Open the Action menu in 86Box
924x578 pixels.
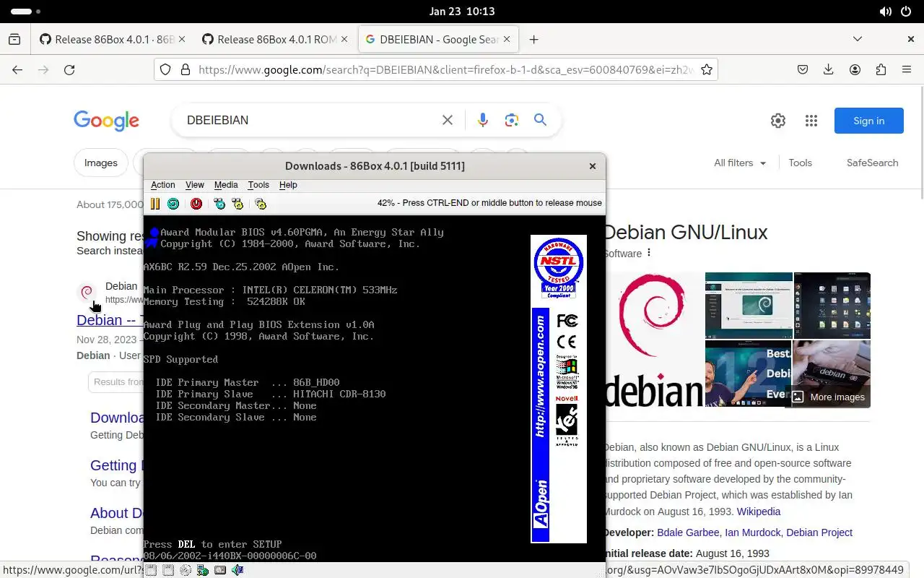(x=163, y=185)
